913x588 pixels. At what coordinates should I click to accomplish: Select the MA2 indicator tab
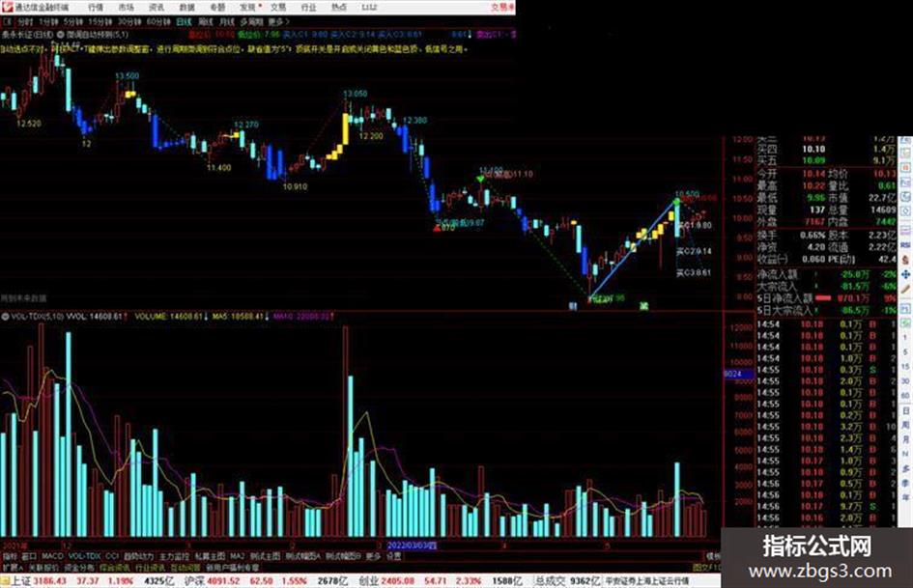click(237, 556)
